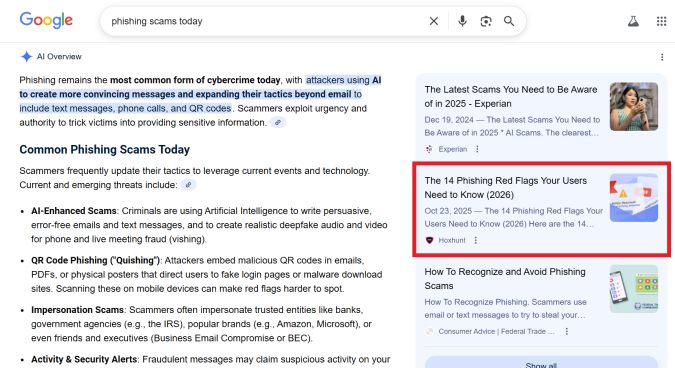Click the 'Hoxhunt' source name
675x368 pixels.
tap(452, 240)
